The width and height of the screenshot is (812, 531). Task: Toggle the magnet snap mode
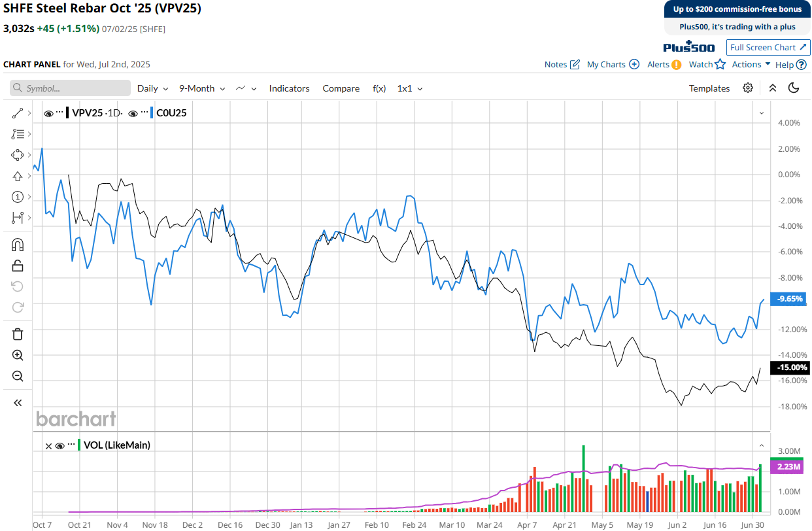point(18,245)
